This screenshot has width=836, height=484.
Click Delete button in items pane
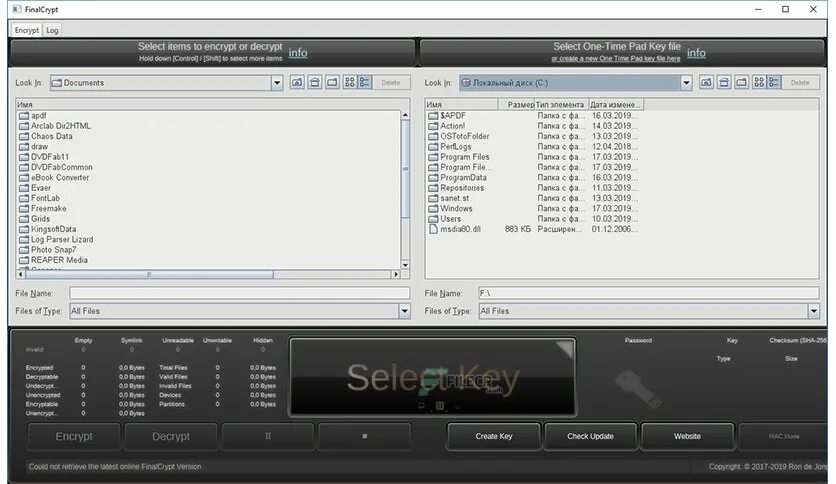[390, 83]
